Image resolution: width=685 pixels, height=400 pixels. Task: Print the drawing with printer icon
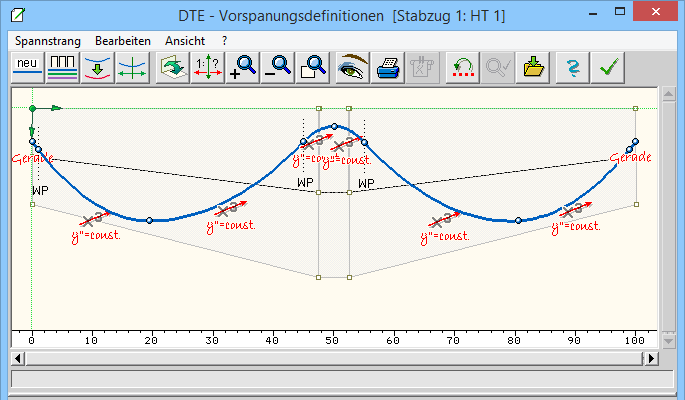388,68
